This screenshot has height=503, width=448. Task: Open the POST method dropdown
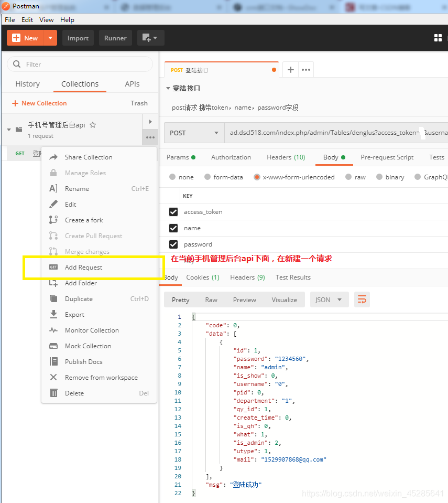tap(194, 133)
